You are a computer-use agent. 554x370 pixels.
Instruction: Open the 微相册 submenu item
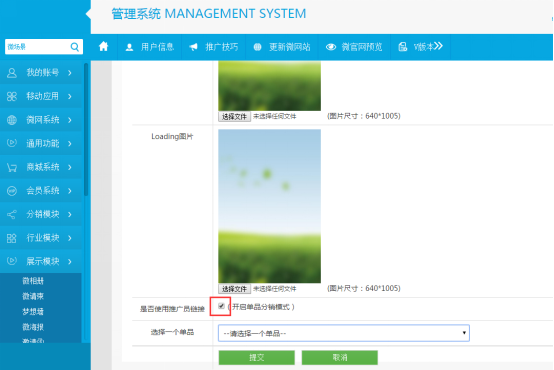coord(33,281)
